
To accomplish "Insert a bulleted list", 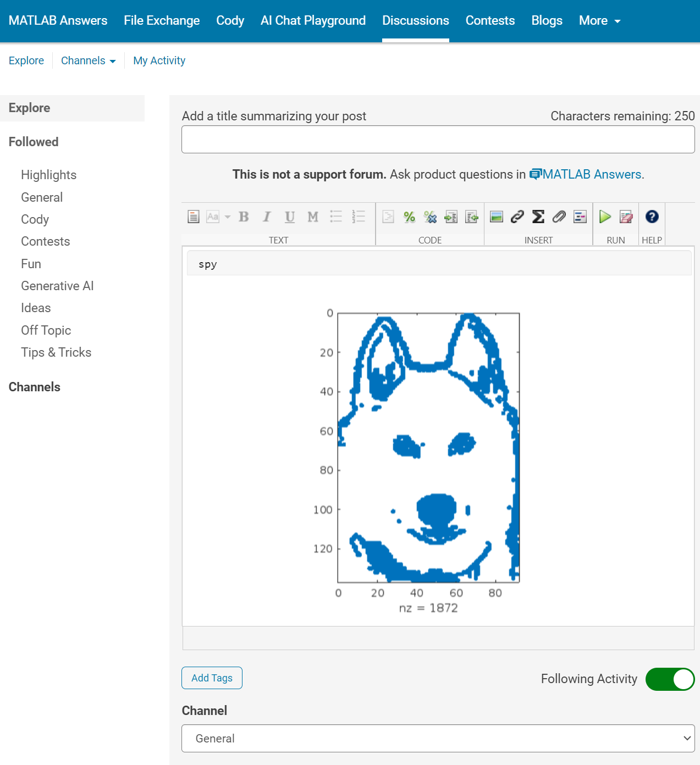I will point(336,217).
